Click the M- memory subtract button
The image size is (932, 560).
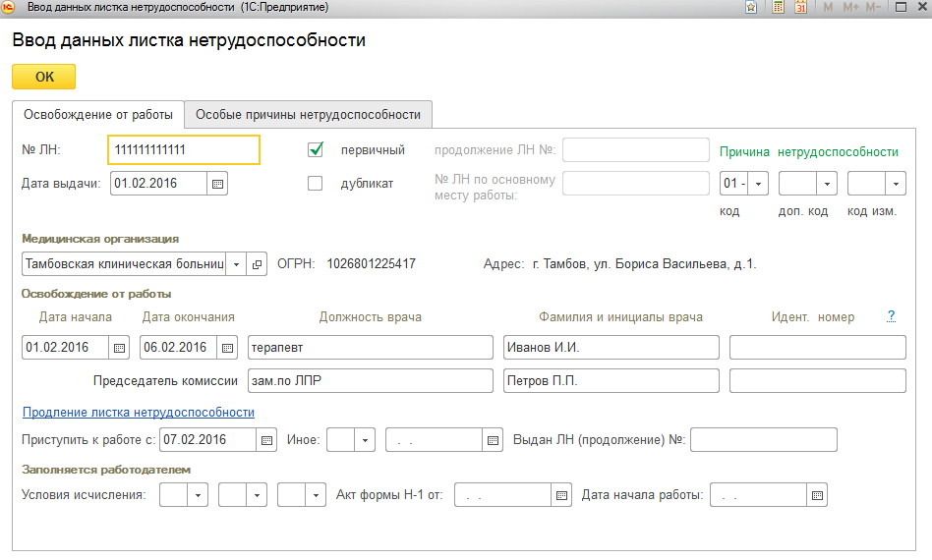873,7
